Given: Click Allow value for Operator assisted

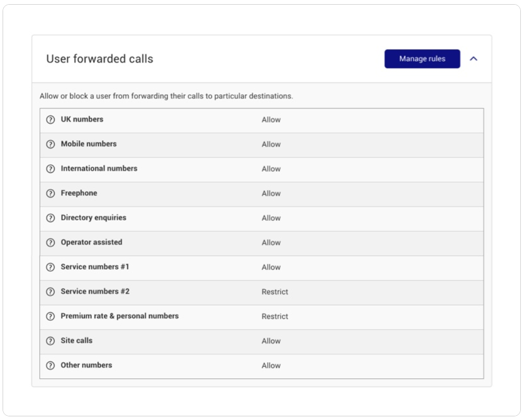Looking at the screenshot, I should coord(271,243).
